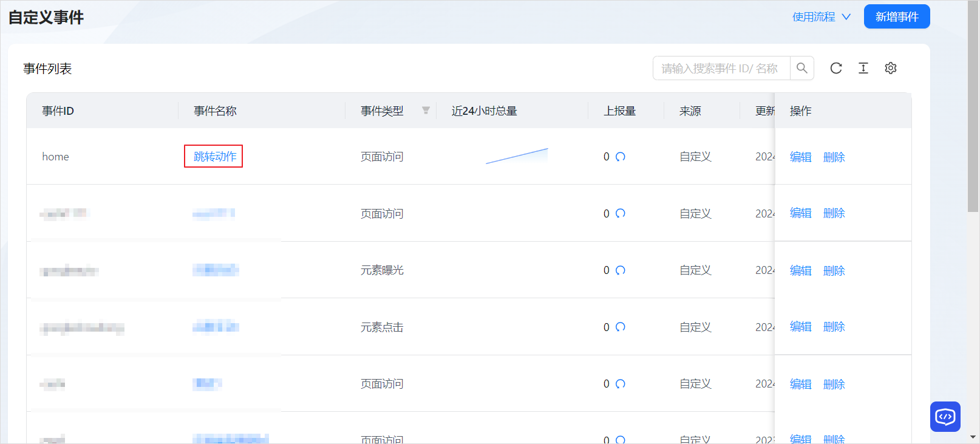Click the 近24小时总量 column header
980x444 pixels.
(x=484, y=111)
